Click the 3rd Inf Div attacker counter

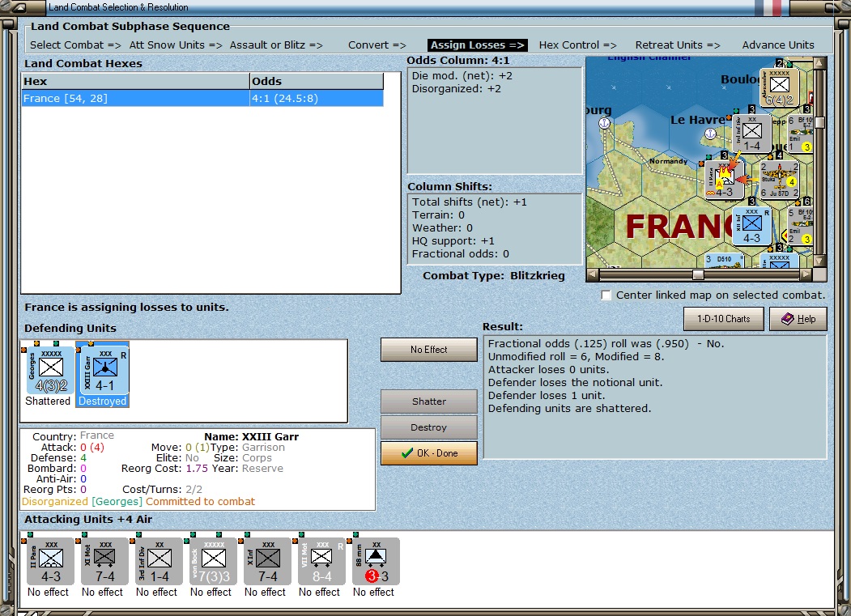point(159,560)
